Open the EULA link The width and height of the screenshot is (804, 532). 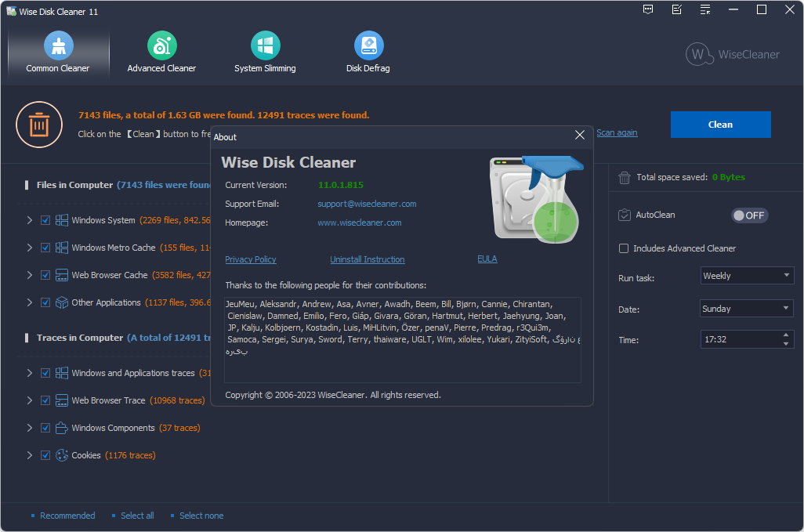click(487, 259)
